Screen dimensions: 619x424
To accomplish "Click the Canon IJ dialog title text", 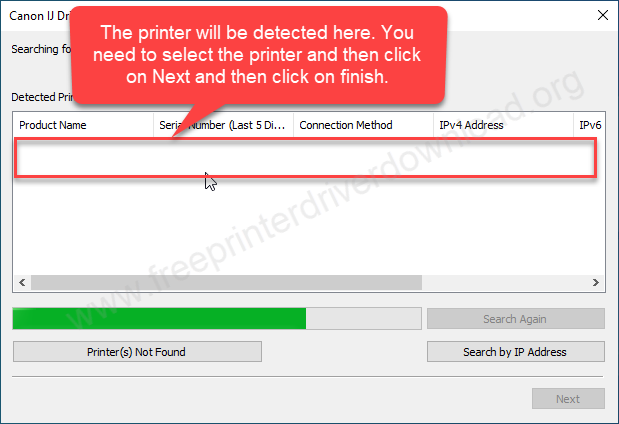I will [39, 16].
